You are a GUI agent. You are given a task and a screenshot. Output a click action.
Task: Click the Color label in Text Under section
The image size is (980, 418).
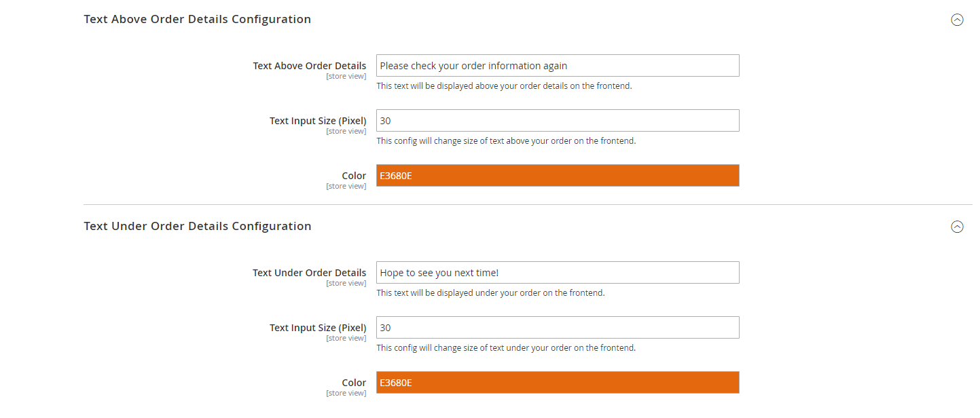click(x=354, y=383)
